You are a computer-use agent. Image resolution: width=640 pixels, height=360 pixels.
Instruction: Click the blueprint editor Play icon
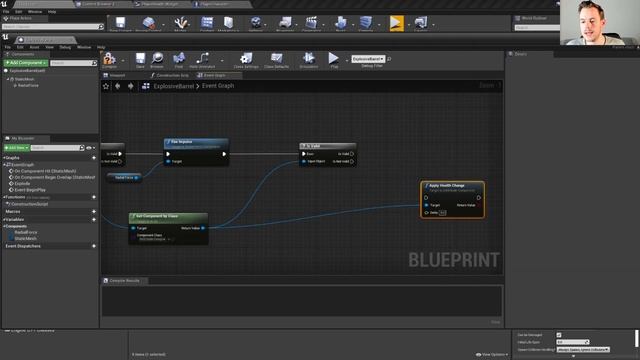coord(333,60)
